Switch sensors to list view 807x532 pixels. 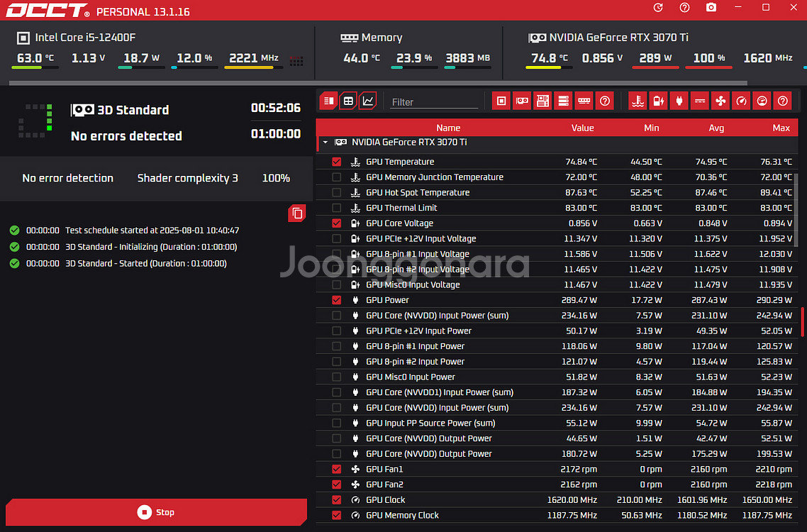pos(328,101)
